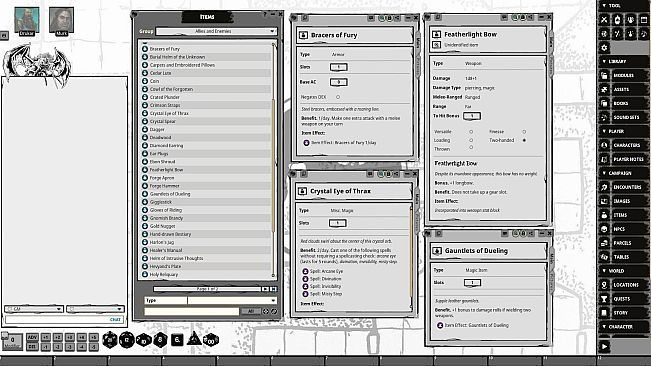Viewport: 651px width, 366px height.
Task: Open the lantern light tool icon
Action: pos(617,20)
